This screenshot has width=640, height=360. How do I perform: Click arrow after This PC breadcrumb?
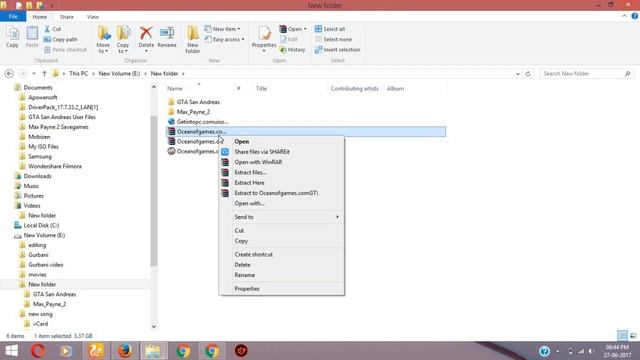click(x=93, y=74)
